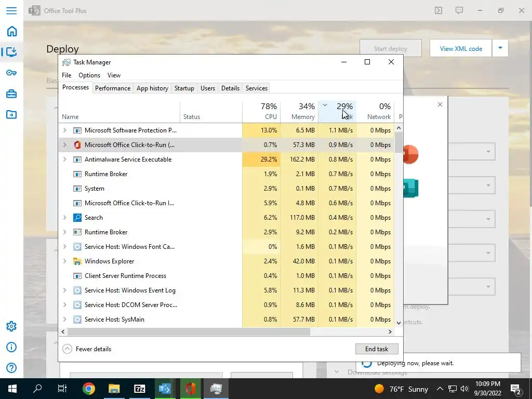Collapse Task Manager with Fewer details
This screenshot has height=399, width=532.
pos(87,349)
